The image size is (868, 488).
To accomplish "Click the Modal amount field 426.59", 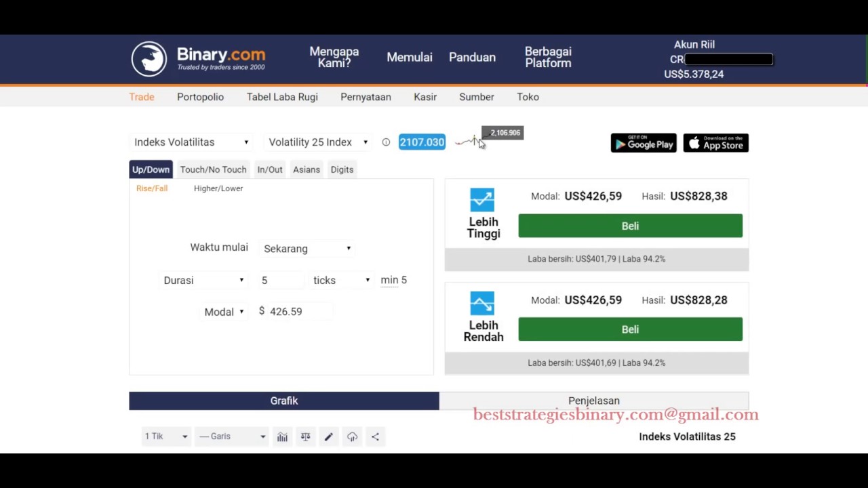I will tap(298, 312).
